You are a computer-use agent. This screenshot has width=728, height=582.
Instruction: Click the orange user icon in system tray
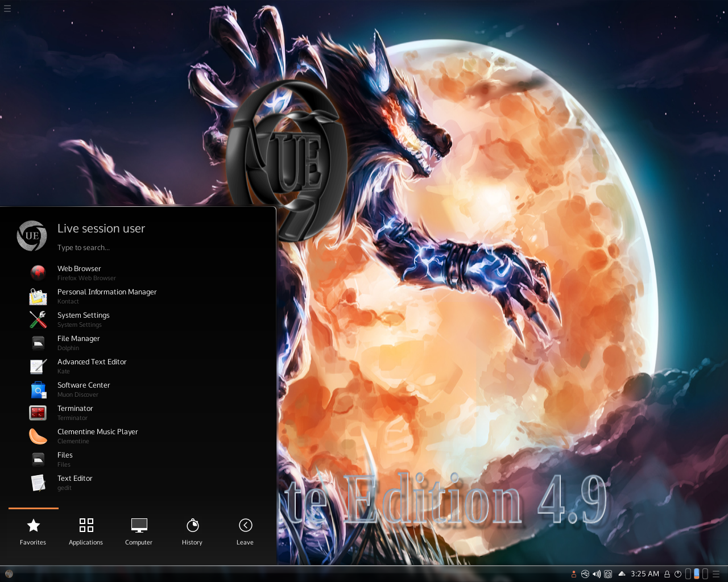click(574, 574)
